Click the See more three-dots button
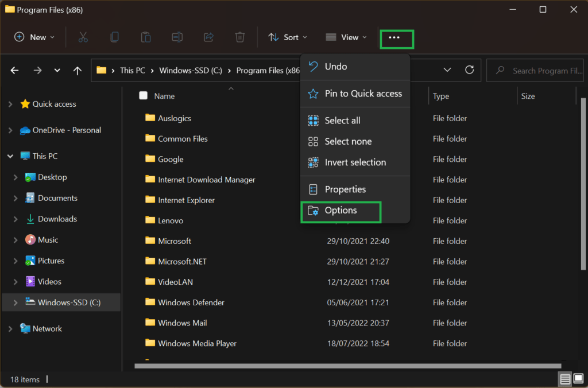The image size is (588, 388). [394, 37]
